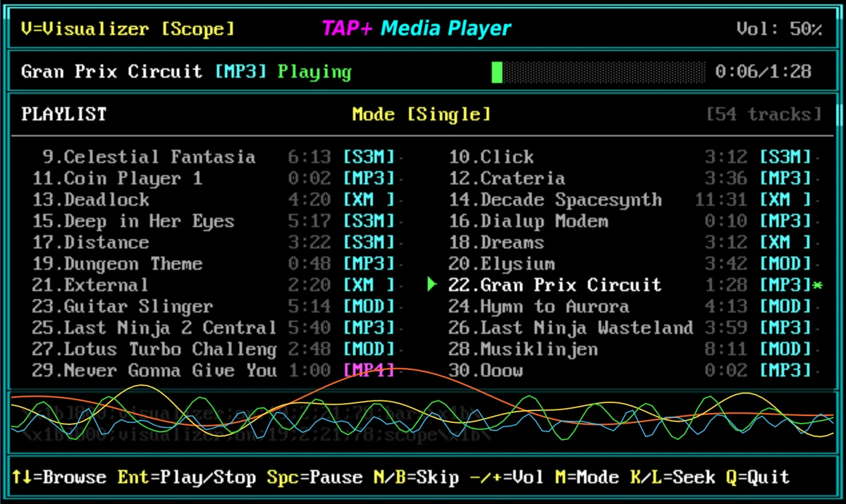Screen dimensions: 846x504
Task: Click the [MP3] tag in now-playing bar
Action: pos(240,72)
